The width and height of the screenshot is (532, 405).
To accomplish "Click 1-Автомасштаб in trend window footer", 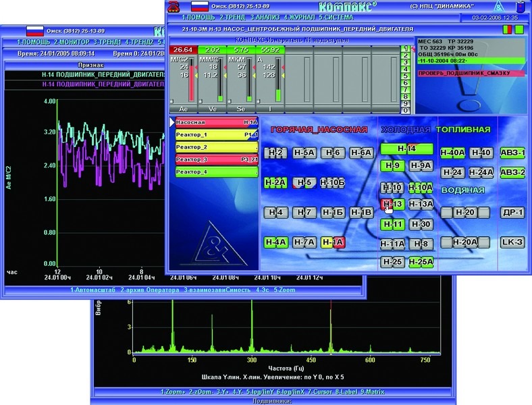I will coord(92,290).
